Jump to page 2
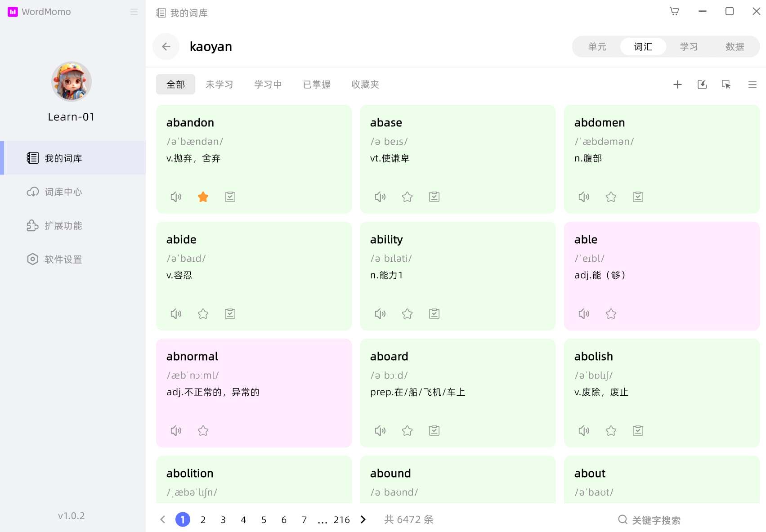 coord(203,520)
